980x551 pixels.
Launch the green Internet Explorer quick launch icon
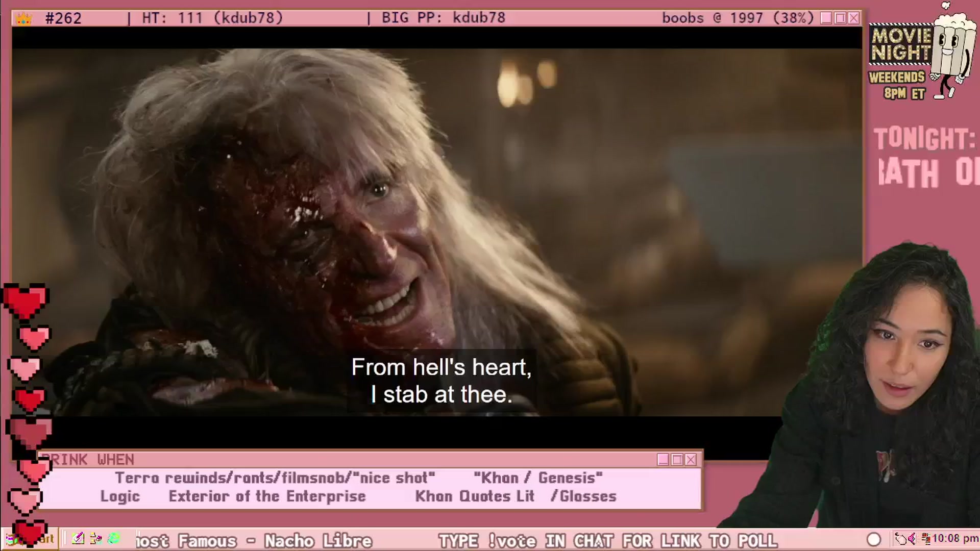pyautogui.click(x=114, y=538)
